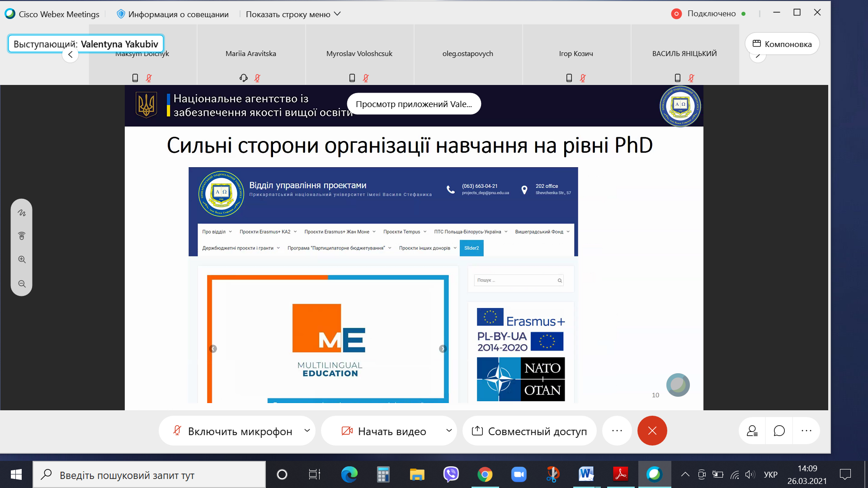868x488 pixels.
Task: Expand microphone options arrow
Action: [307, 431]
